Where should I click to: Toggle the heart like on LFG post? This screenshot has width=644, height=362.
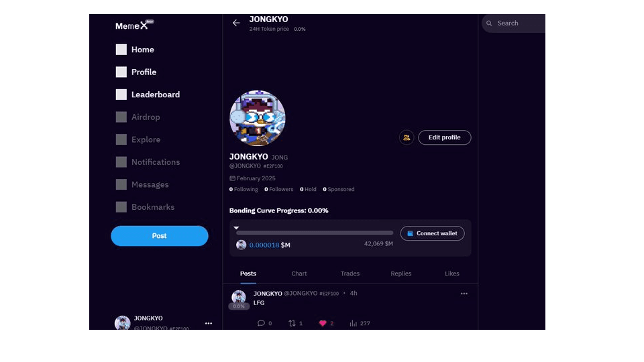coord(323,323)
